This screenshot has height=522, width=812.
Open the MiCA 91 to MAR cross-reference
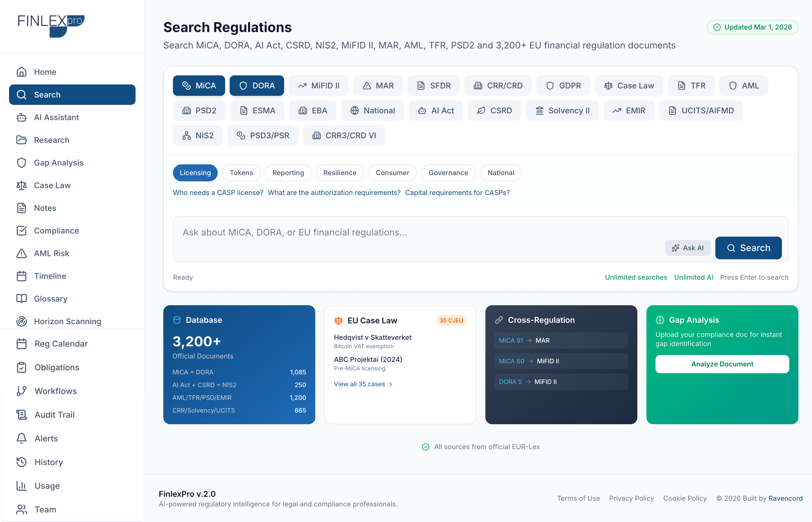[x=561, y=340]
